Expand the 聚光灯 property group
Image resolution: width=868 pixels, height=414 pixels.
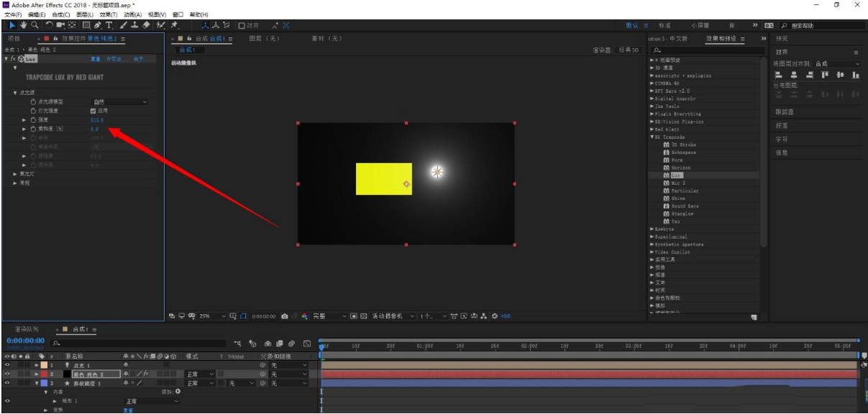(15, 174)
